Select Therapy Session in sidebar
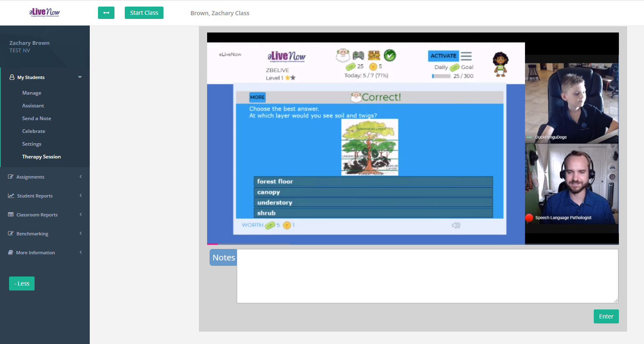644x344 pixels. pos(41,157)
